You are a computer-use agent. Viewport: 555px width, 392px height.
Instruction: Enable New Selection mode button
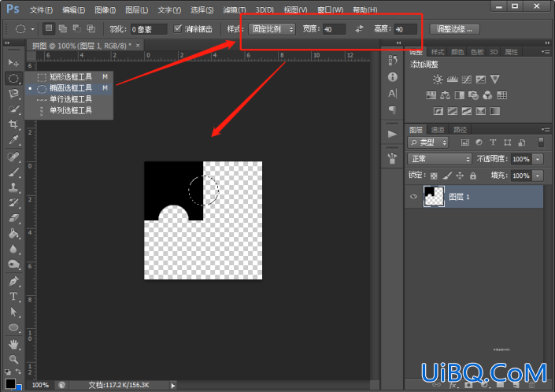49,28
